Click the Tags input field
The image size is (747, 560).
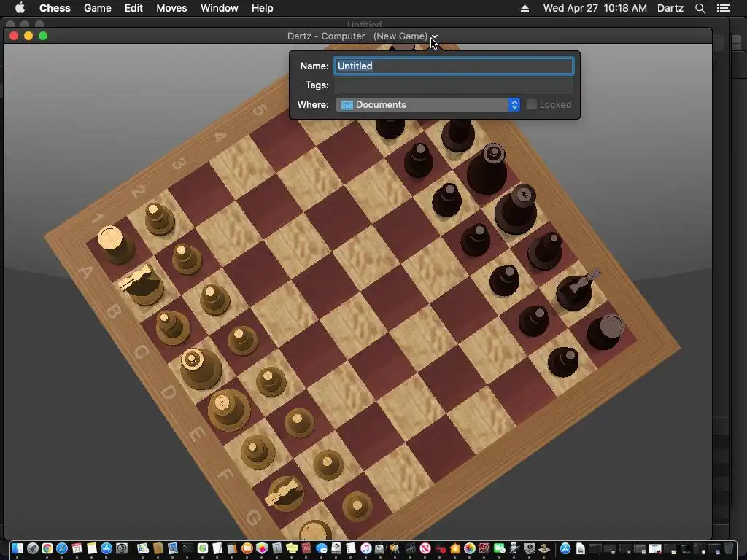click(x=454, y=85)
